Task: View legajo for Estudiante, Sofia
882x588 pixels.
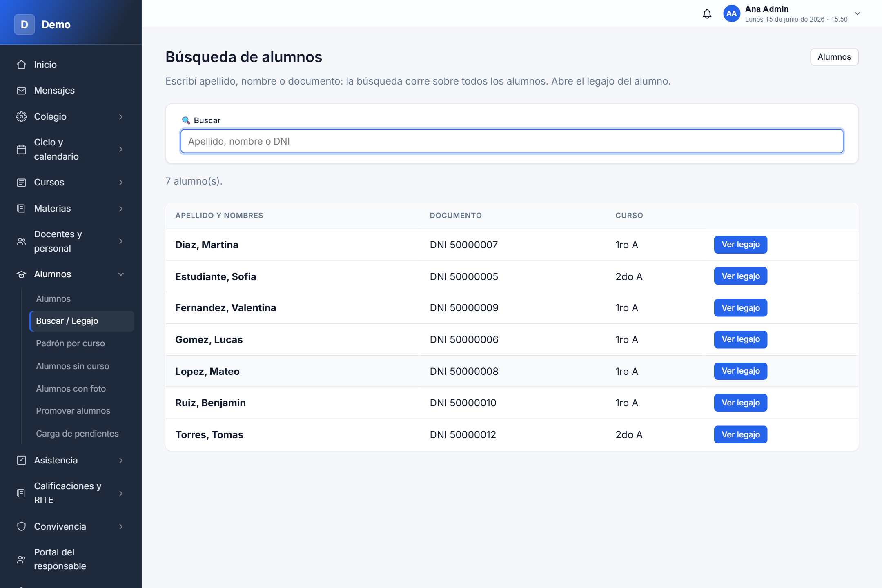Action: pos(740,276)
